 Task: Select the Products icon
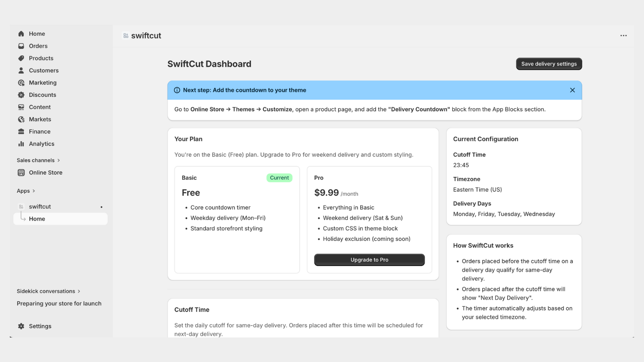(21, 58)
